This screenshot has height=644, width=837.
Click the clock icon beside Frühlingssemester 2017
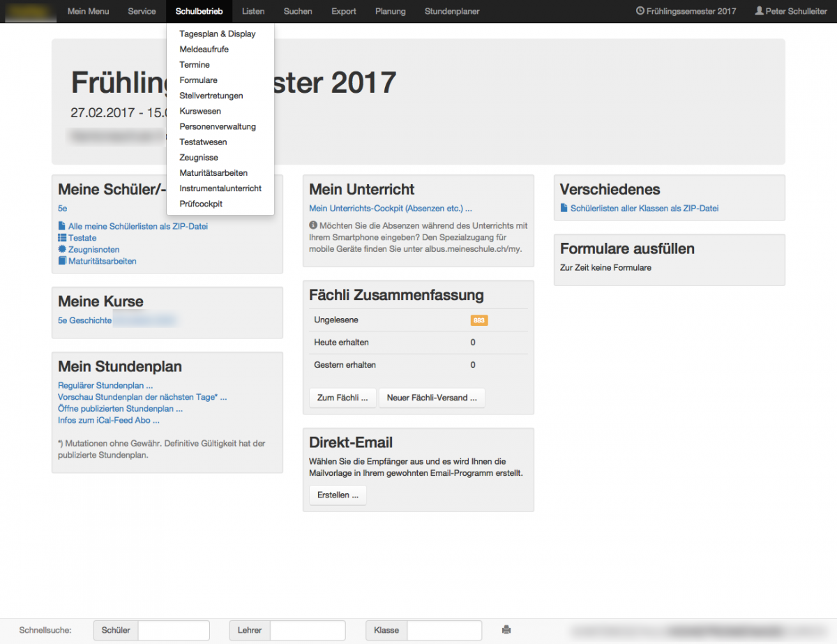[640, 11]
